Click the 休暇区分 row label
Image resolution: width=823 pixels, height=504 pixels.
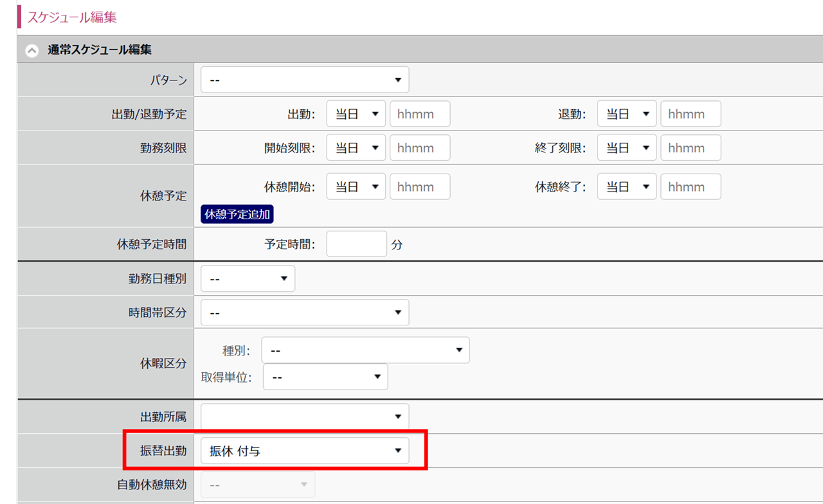[163, 363]
